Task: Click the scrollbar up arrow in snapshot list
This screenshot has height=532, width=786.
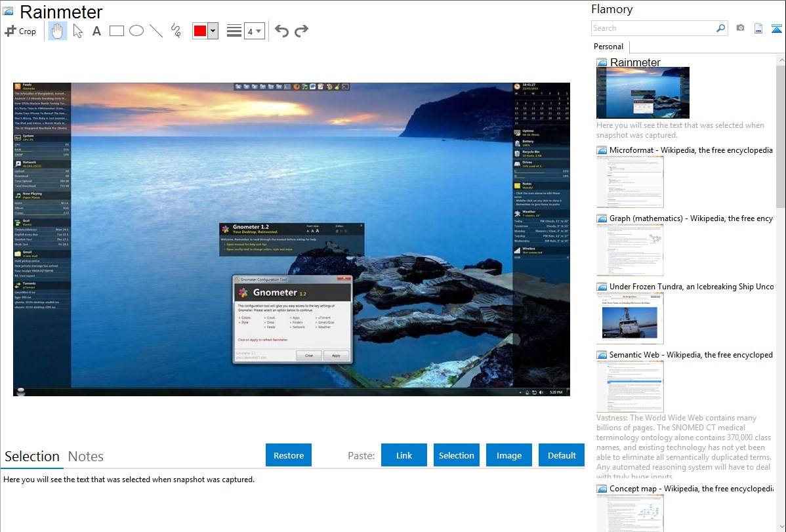Action: click(x=781, y=60)
